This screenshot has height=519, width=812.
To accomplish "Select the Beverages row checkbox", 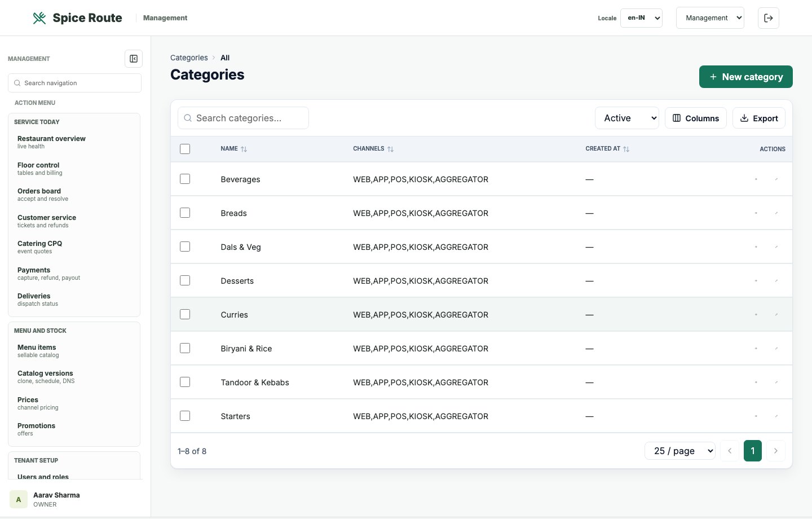I will (x=185, y=179).
